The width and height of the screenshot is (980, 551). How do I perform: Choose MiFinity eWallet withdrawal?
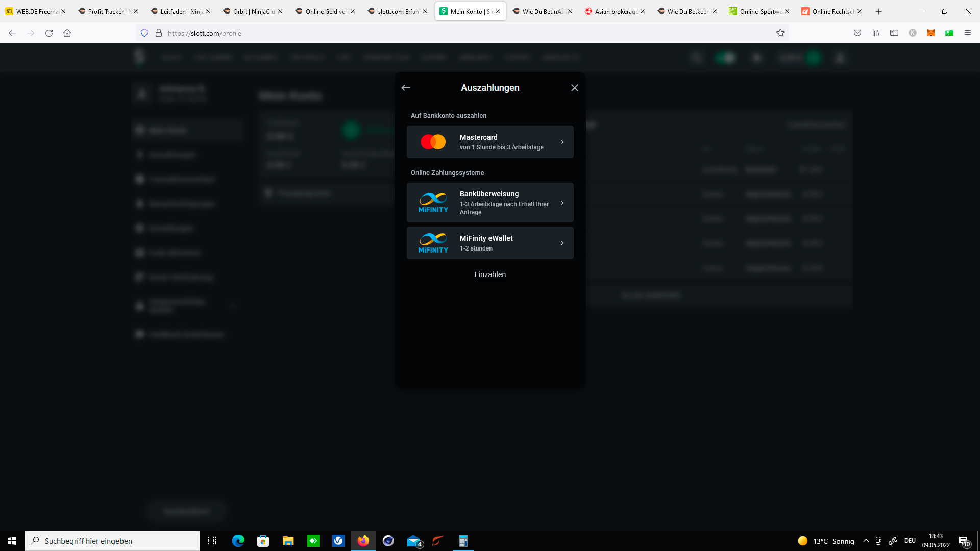coord(490,243)
